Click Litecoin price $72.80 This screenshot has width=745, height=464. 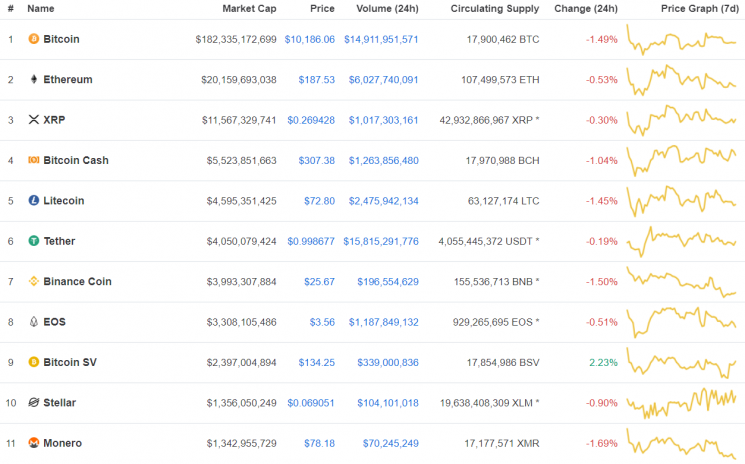tap(319, 201)
